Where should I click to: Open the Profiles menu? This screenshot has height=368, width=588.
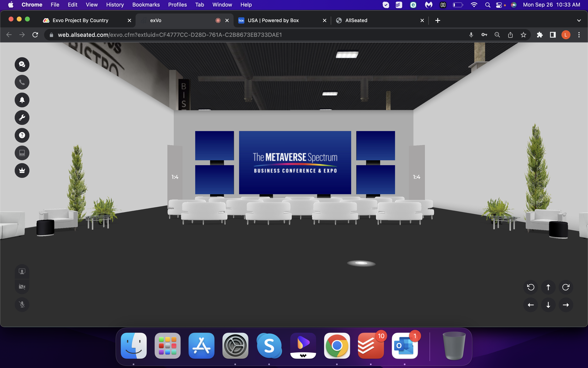click(177, 5)
